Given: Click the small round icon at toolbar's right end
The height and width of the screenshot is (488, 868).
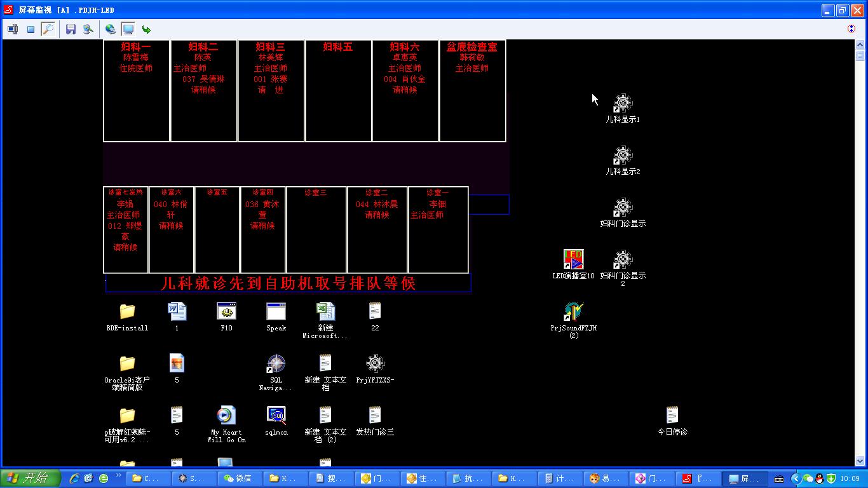Looking at the screenshot, I should [x=851, y=29].
